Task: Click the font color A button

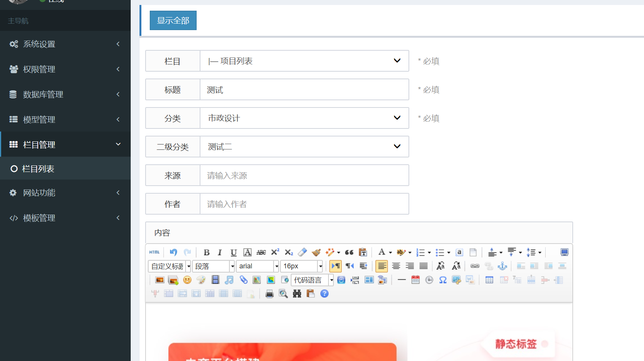Action: click(x=382, y=252)
